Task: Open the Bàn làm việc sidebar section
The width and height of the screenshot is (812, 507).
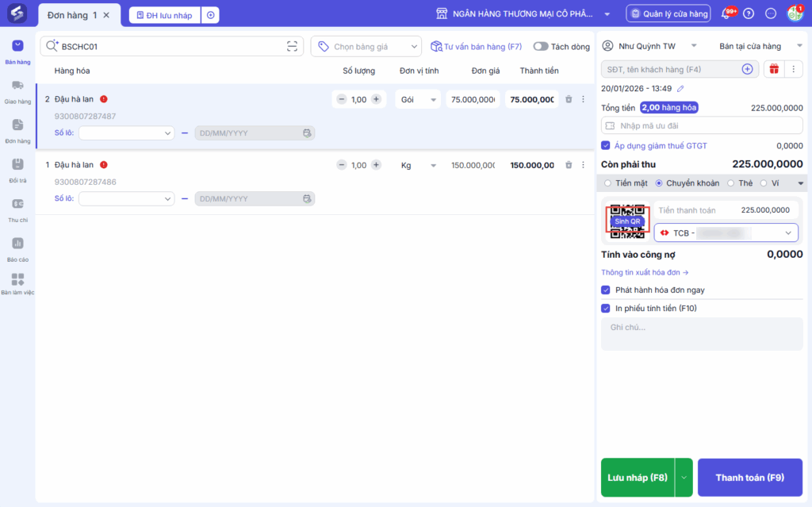Action: (17, 284)
